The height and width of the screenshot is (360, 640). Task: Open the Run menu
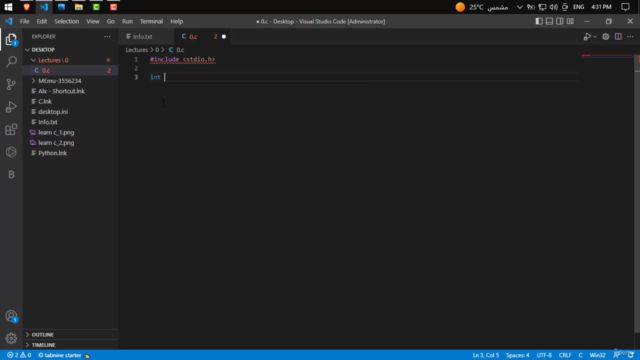tap(127, 21)
